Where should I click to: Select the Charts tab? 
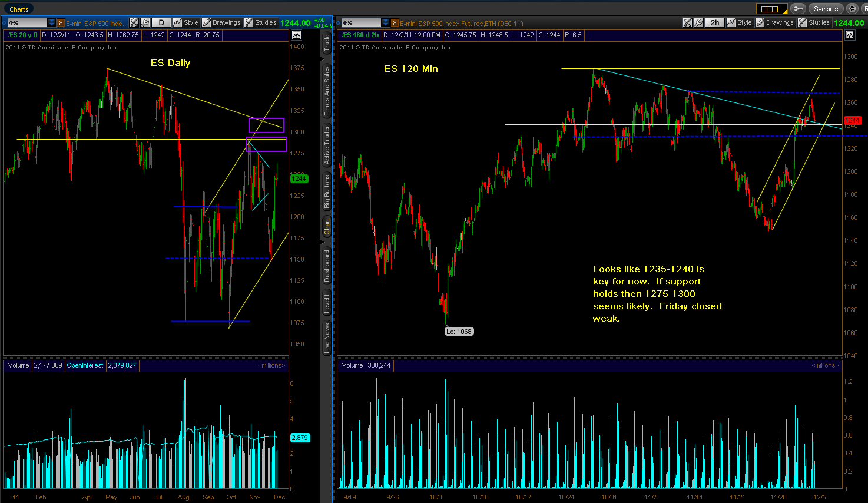point(19,9)
